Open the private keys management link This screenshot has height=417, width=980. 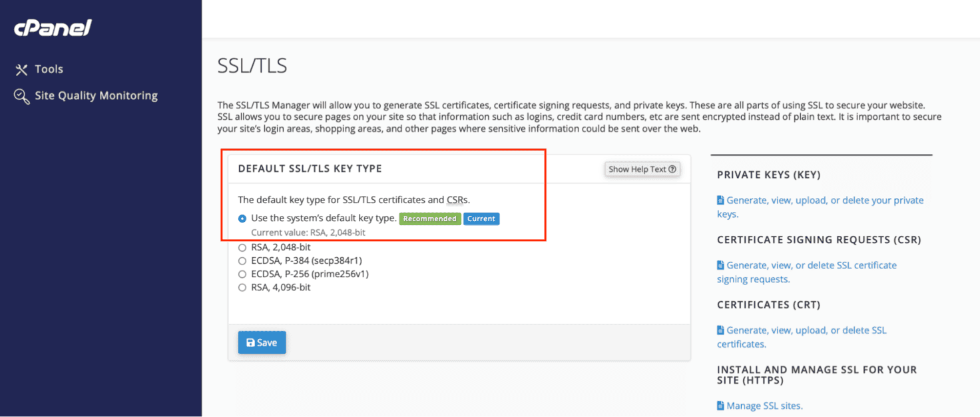point(820,207)
